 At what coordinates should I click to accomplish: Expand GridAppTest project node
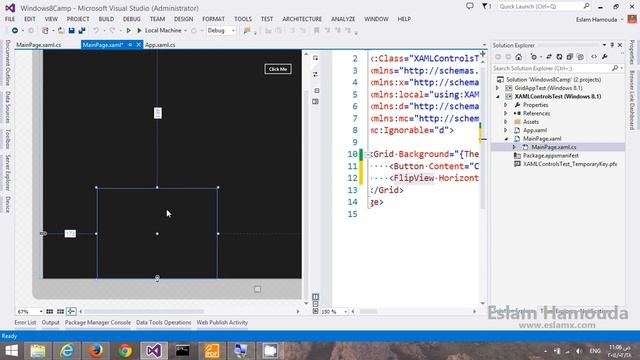[498, 88]
